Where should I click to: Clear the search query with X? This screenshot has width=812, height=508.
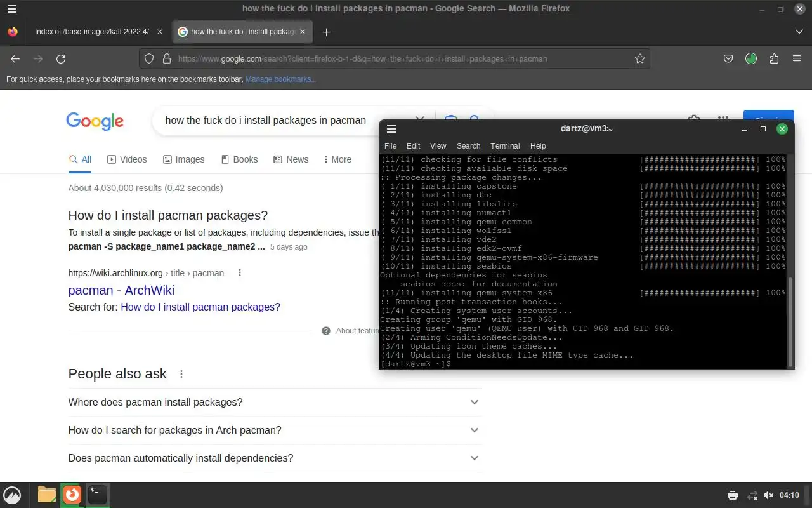(x=419, y=119)
